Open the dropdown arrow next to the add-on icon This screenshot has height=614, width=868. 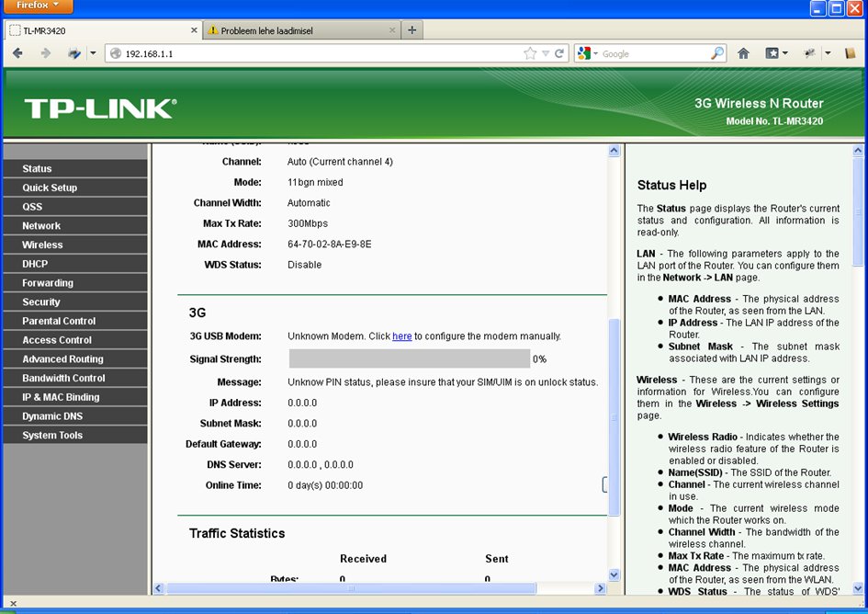pyautogui.click(x=828, y=53)
